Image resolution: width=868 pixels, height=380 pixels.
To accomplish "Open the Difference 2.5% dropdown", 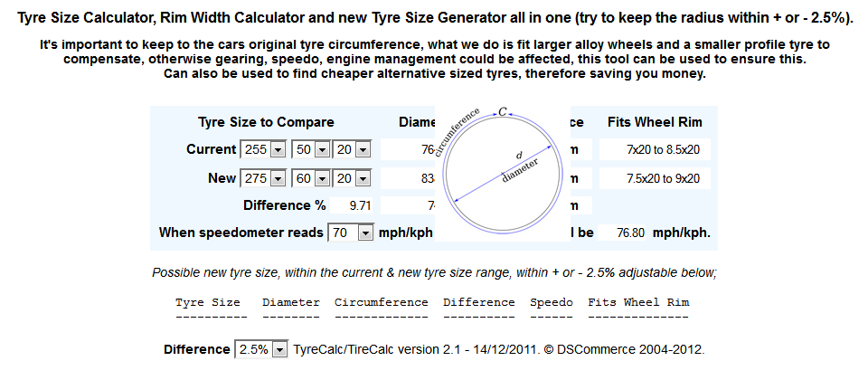I will [x=261, y=349].
